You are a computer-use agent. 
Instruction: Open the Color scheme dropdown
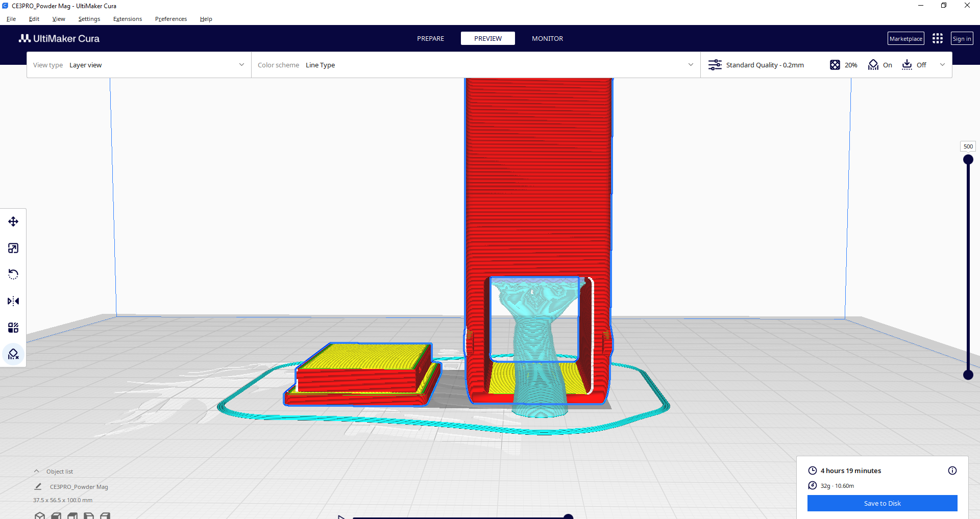[476, 65]
